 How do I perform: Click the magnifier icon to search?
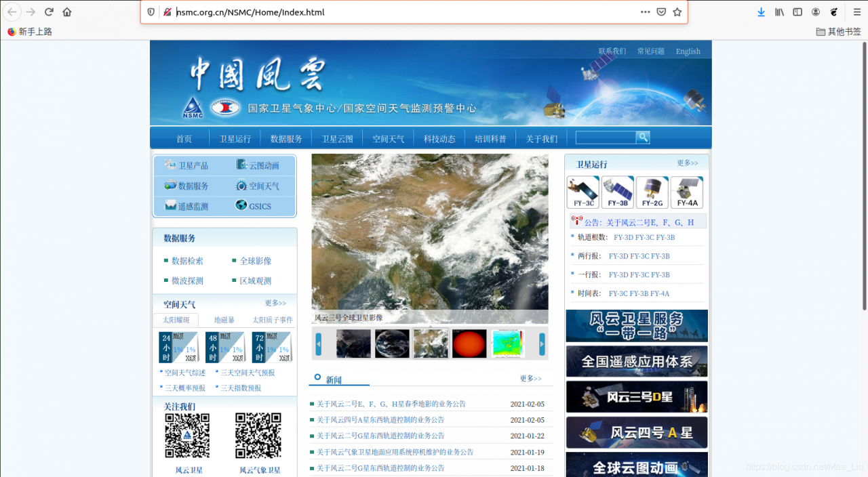click(643, 137)
